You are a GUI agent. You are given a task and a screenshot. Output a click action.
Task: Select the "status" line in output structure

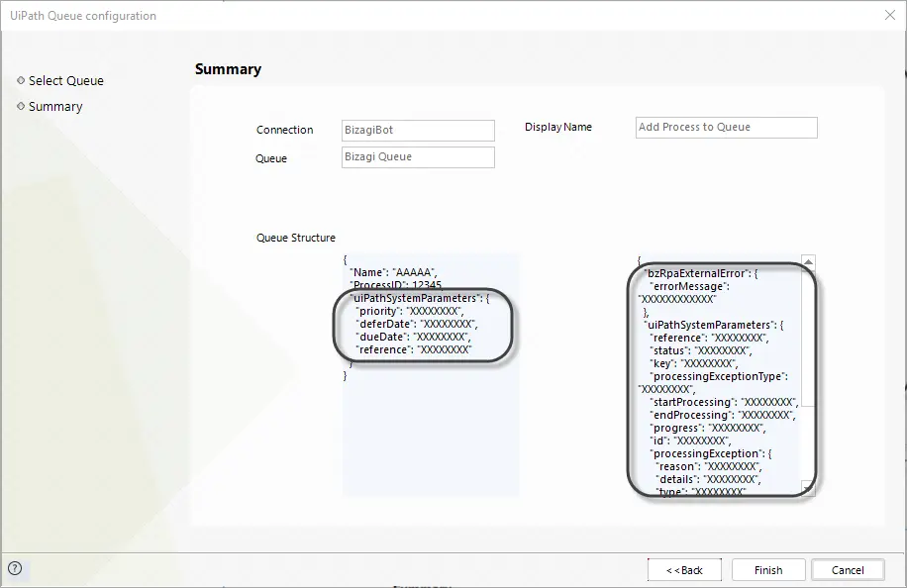(700, 350)
